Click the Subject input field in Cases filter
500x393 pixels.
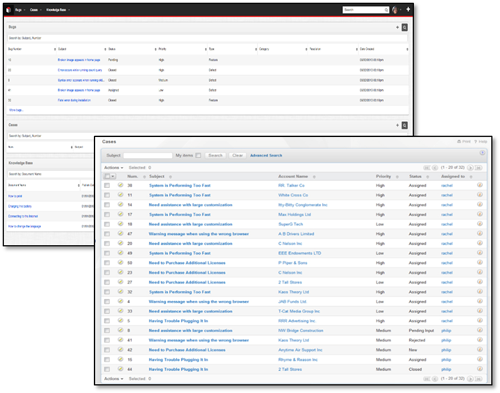coord(148,155)
